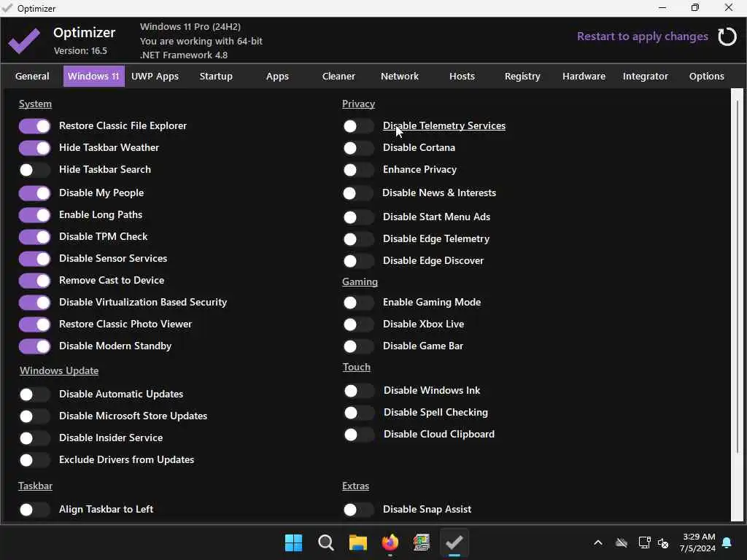Image resolution: width=747 pixels, height=560 pixels.
Task: Enable Hide Taskbar Search
Action: click(x=34, y=170)
